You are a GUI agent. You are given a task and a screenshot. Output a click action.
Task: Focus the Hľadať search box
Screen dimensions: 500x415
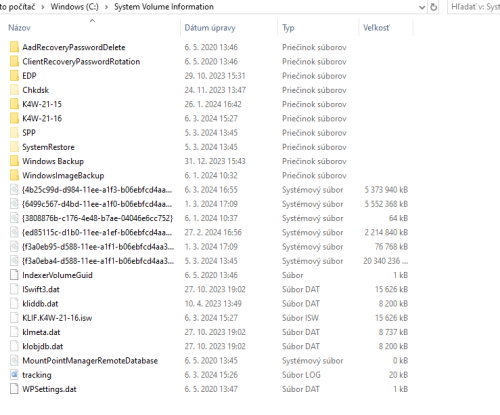474,7
